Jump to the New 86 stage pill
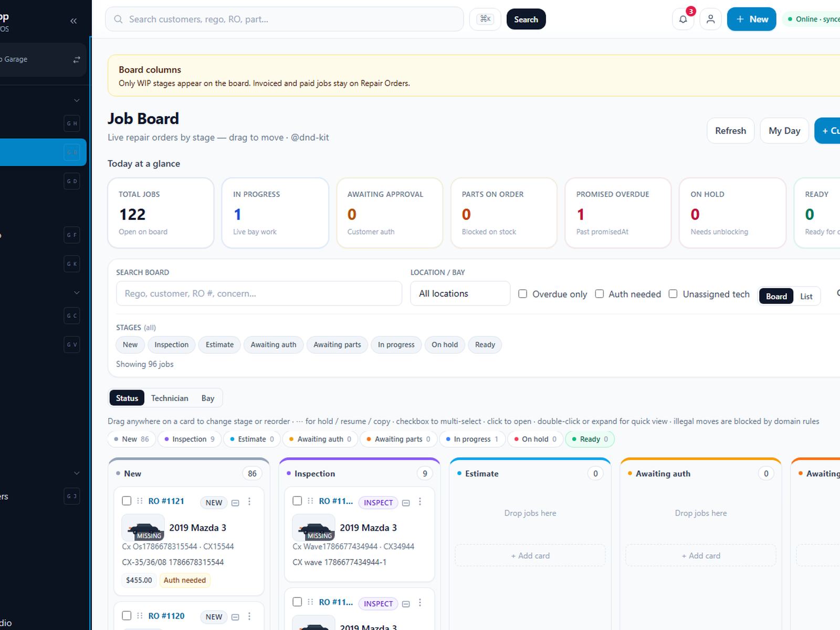This screenshot has width=840, height=630. [x=131, y=439]
